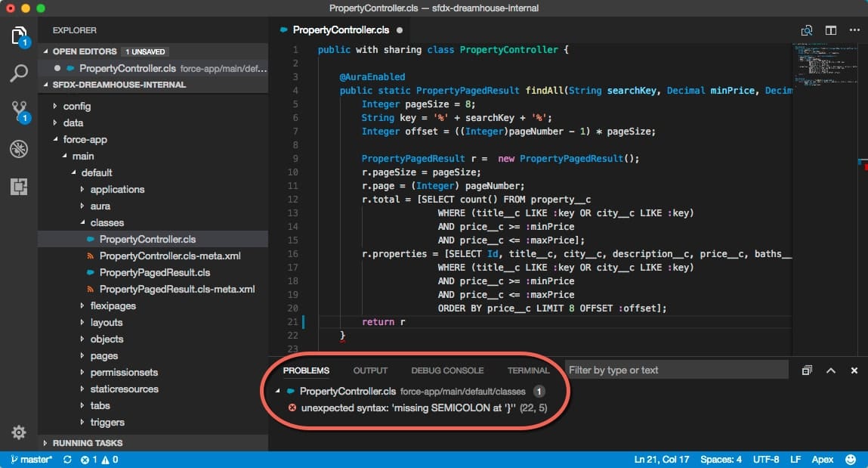Click the master branch indicator
Screen dimensions: 868x468
(x=31, y=460)
